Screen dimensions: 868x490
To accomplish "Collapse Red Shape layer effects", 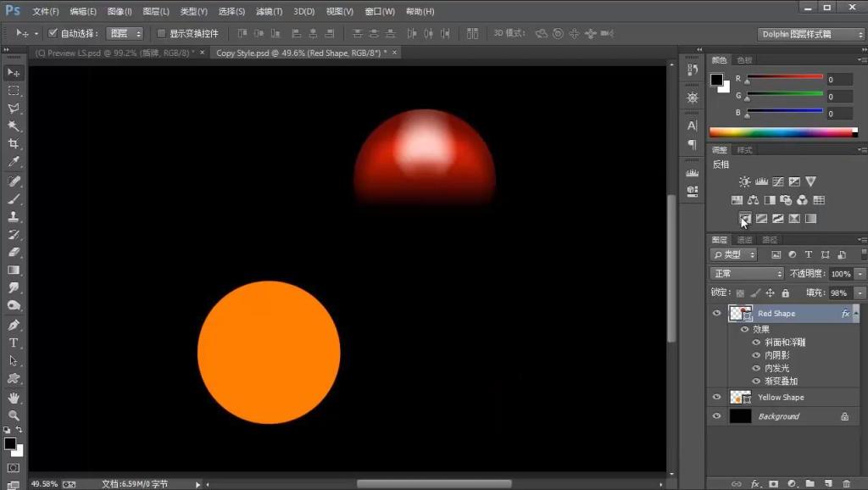I will coord(856,314).
